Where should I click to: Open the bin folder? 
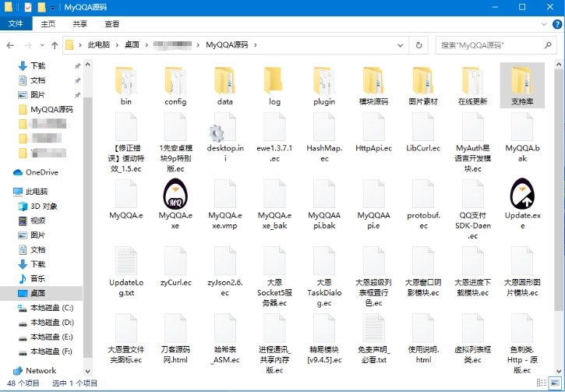click(x=125, y=85)
